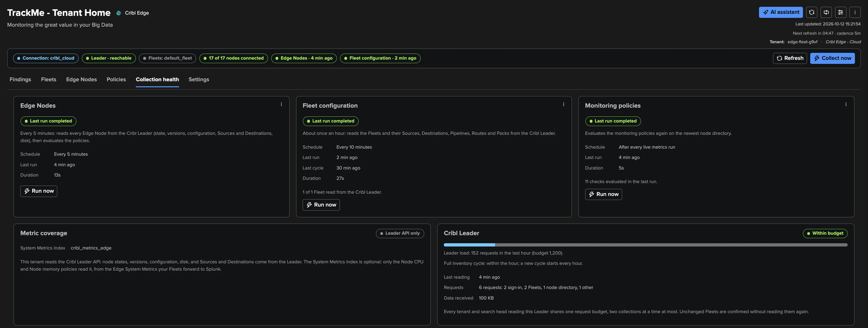This screenshot has width=868, height=328.
Task: Click the Within budget badge
Action: 825,233
